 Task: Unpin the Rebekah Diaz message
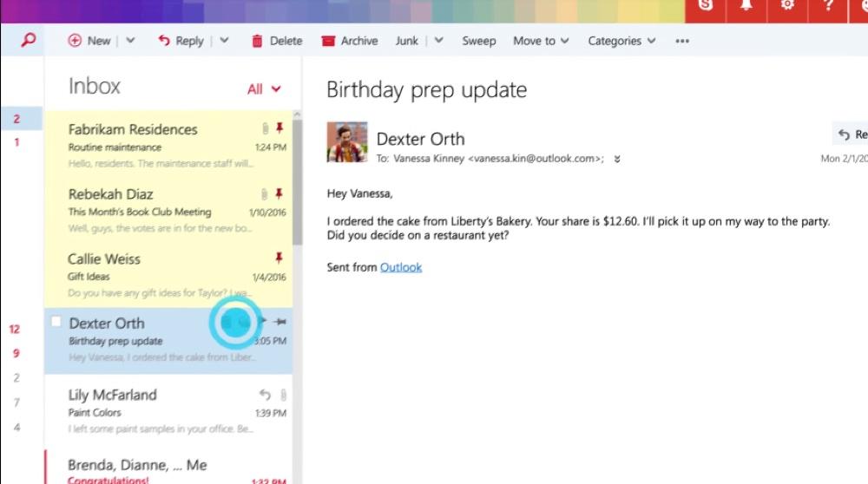[x=279, y=193]
